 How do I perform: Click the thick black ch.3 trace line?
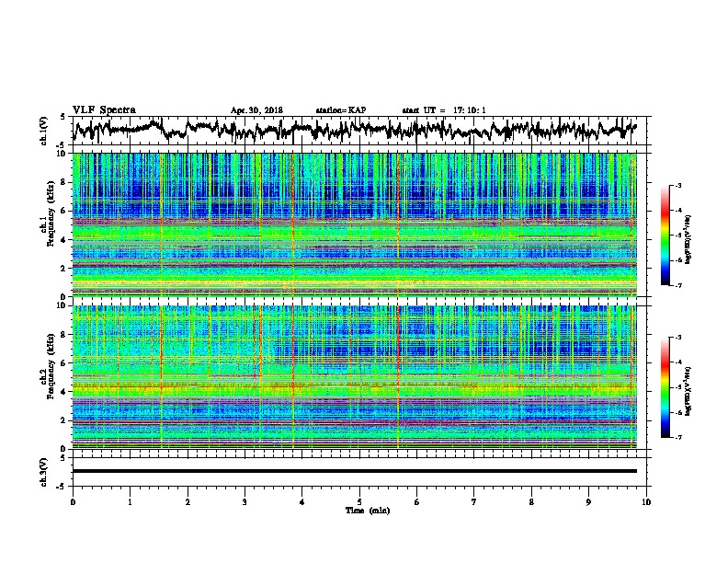(x=354, y=471)
